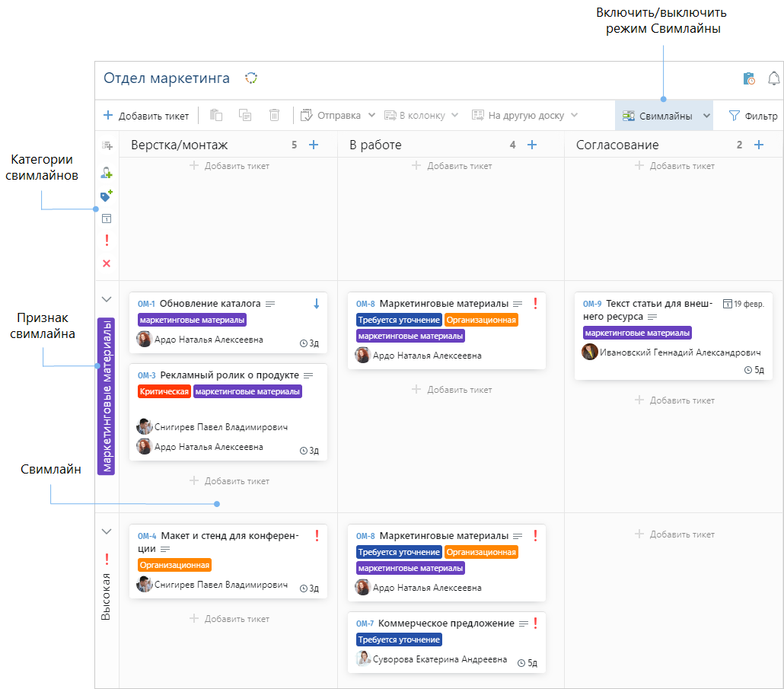Click the trash delete icon in toolbar
This screenshot has width=784, height=689.
(x=275, y=116)
